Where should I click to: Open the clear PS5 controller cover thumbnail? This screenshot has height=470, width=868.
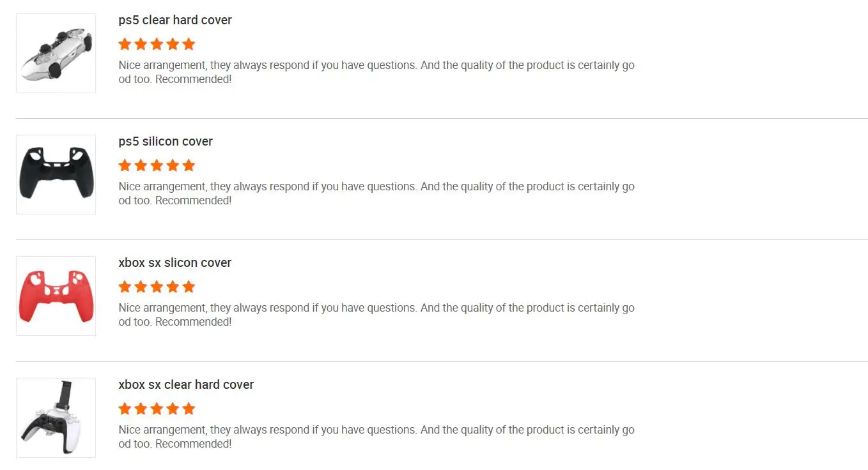(56, 53)
